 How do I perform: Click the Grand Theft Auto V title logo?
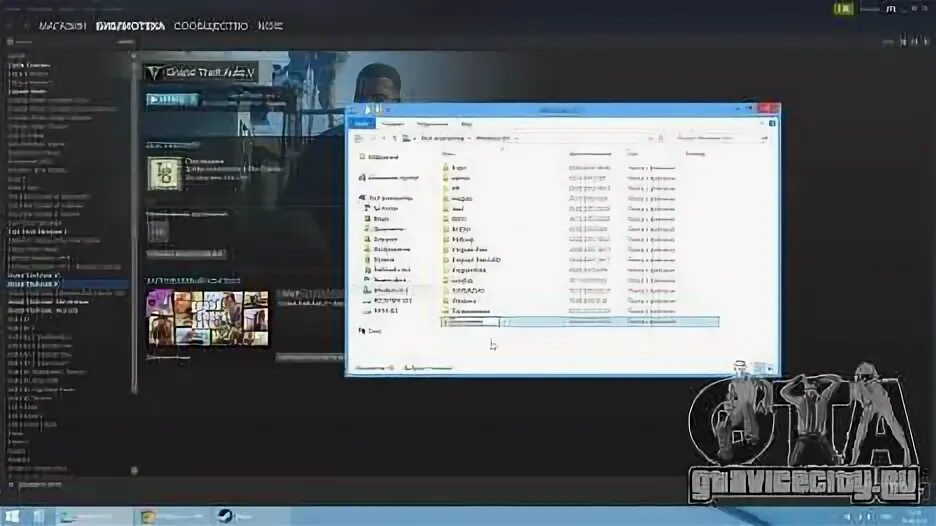coord(201,73)
